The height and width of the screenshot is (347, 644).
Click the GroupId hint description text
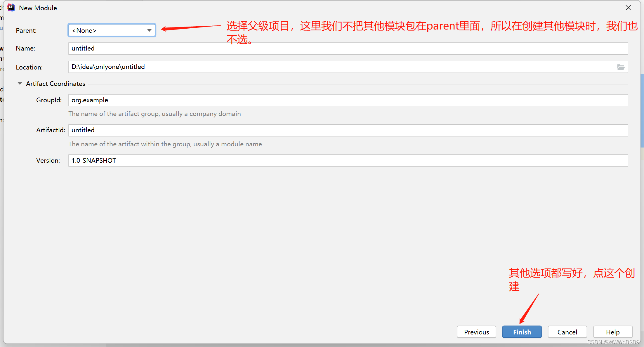155,114
